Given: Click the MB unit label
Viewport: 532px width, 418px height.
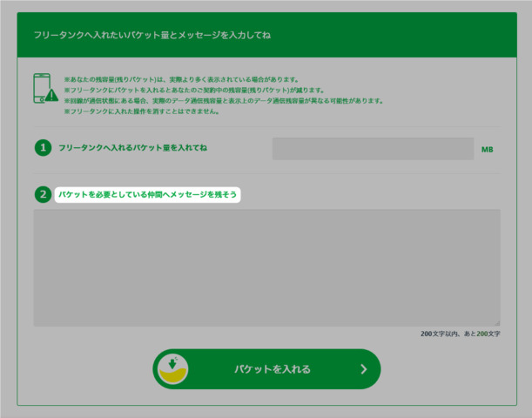Looking at the screenshot, I should tap(488, 149).
